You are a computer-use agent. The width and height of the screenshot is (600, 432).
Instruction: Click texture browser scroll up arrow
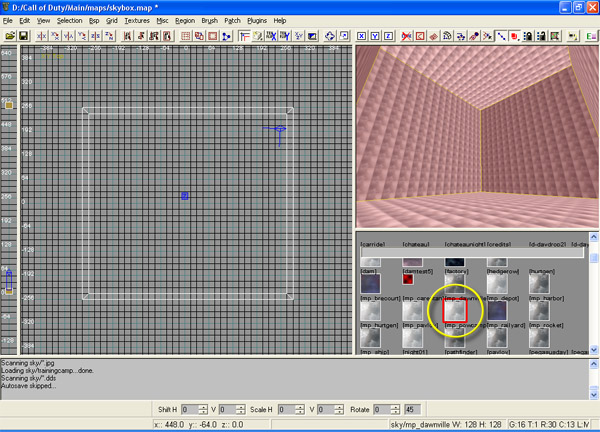pyautogui.click(x=594, y=237)
